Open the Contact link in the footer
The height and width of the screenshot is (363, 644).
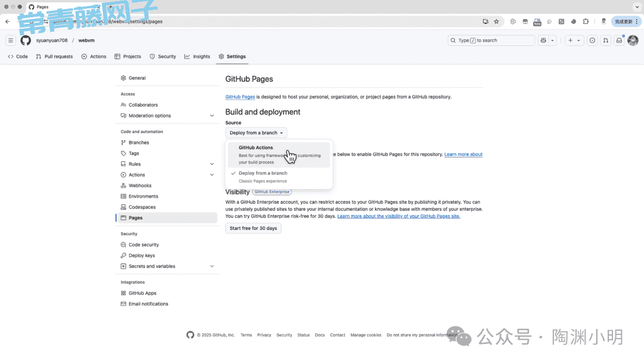click(338, 335)
